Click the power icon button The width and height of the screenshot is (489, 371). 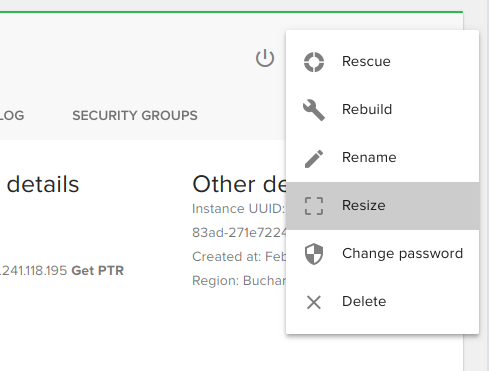coord(265,58)
